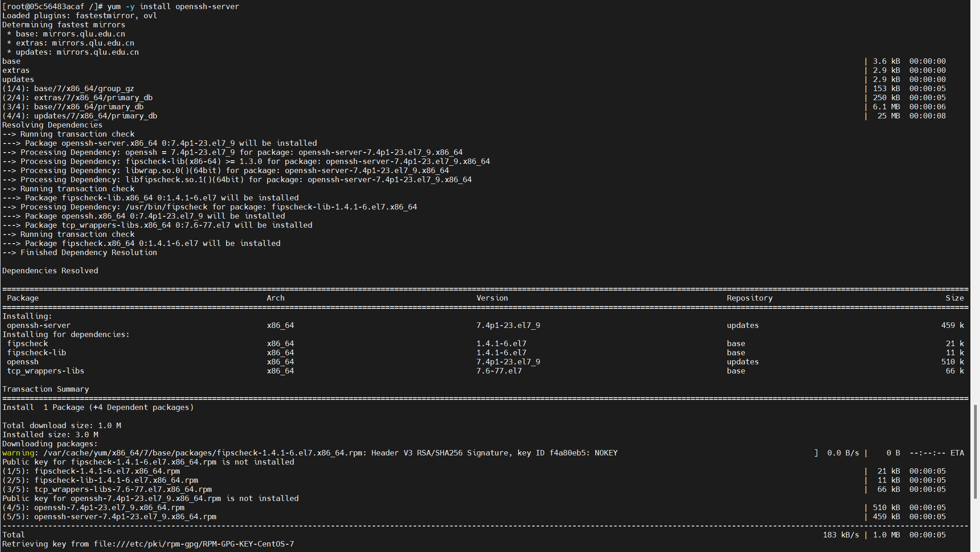Click the Dependencies Resolved line
This screenshot has height=552, width=980.
click(50, 271)
